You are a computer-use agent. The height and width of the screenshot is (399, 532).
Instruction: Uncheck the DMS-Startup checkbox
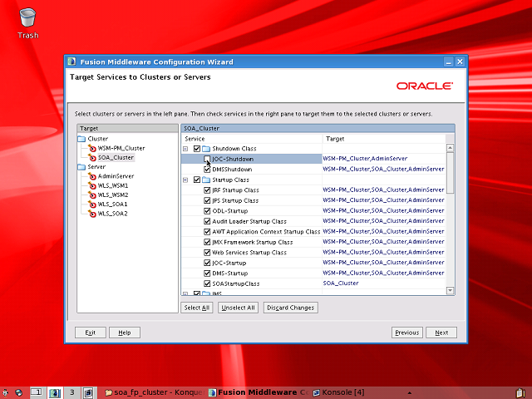[x=207, y=273]
